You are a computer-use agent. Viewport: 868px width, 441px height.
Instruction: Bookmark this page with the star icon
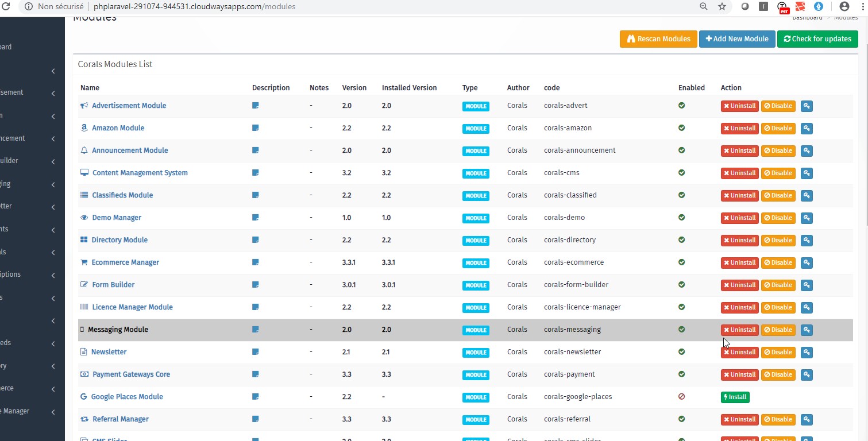(722, 7)
